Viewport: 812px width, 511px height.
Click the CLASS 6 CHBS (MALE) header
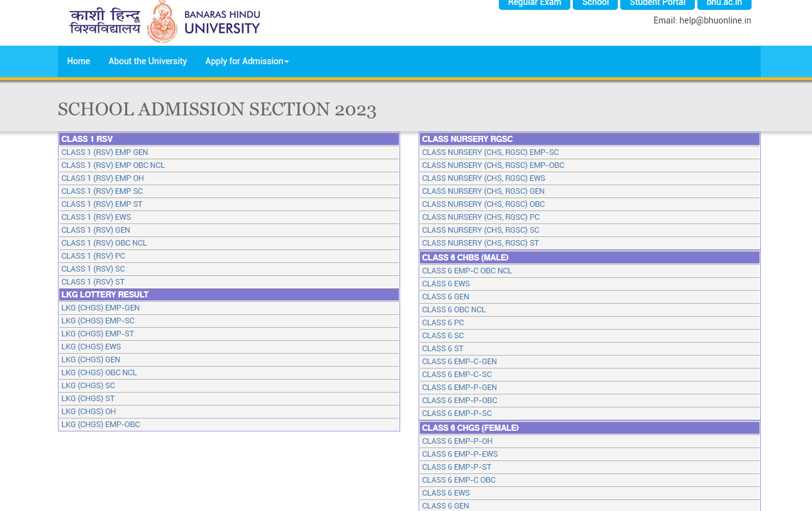(x=465, y=257)
